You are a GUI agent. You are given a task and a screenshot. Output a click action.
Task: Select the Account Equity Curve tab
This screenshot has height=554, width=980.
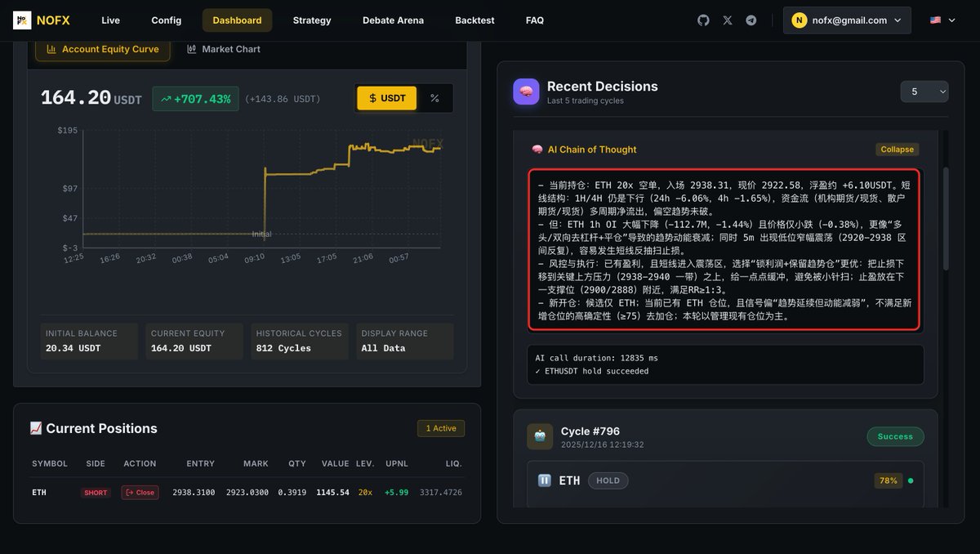[103, 49]
